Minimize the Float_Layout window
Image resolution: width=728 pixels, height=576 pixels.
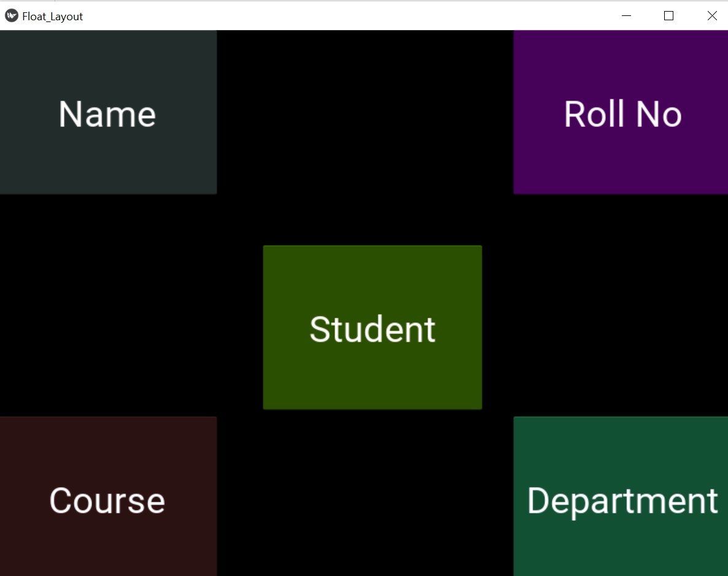click(626, 16)
